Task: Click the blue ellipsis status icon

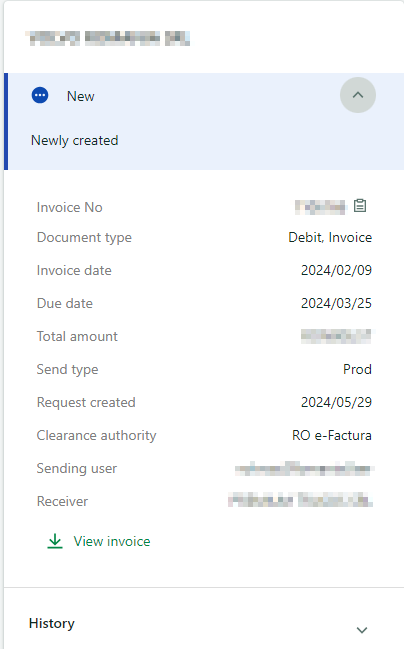Action: [40, 96]
